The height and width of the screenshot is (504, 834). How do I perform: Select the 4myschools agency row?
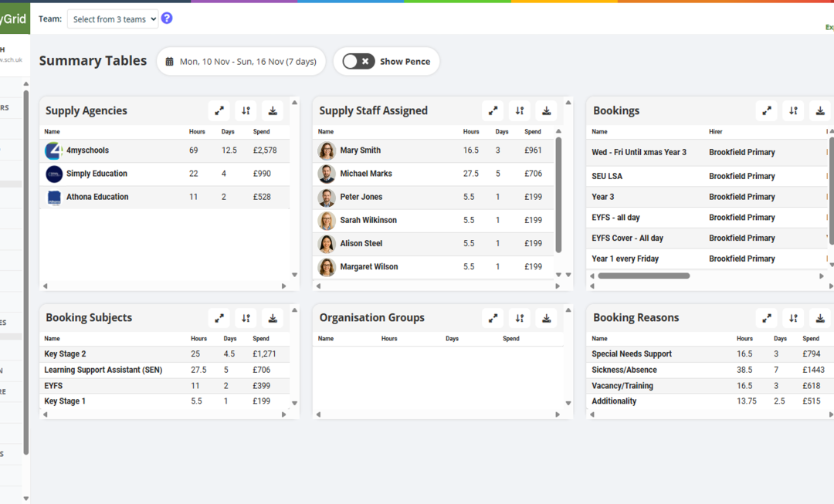pyautogui.click(x=87, y=151)
